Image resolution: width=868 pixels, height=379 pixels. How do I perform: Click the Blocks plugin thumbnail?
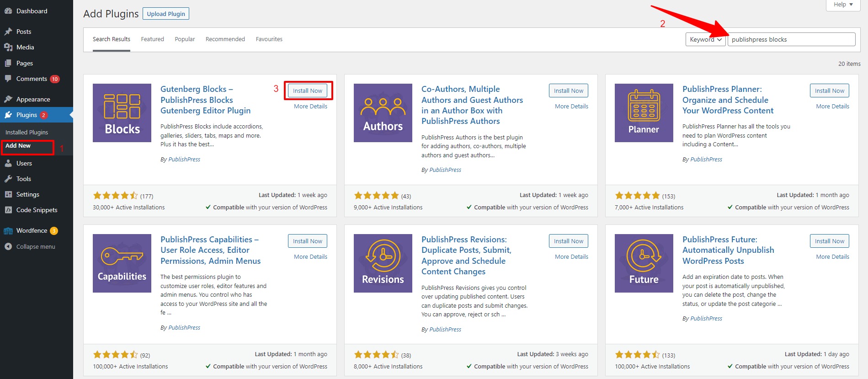(x=122, y=113)
